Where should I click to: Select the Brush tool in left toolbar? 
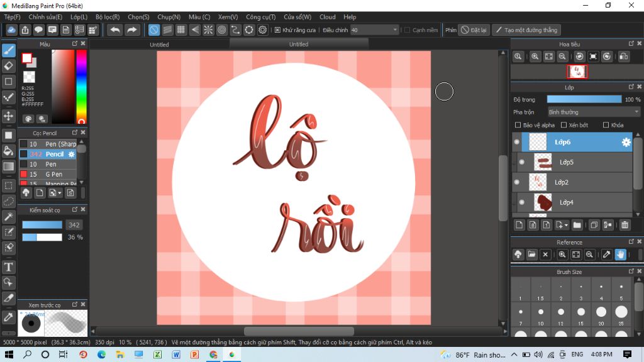(9, 50)
